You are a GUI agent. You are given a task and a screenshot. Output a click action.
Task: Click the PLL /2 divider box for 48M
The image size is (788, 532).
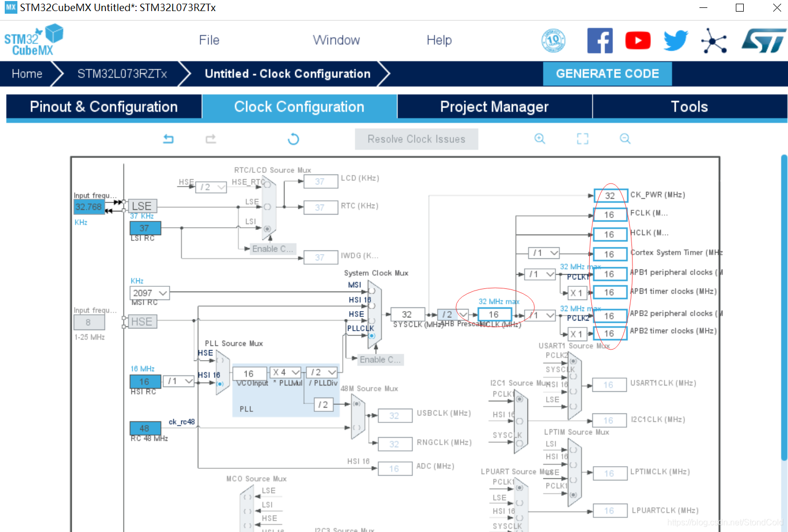(324, 404)
